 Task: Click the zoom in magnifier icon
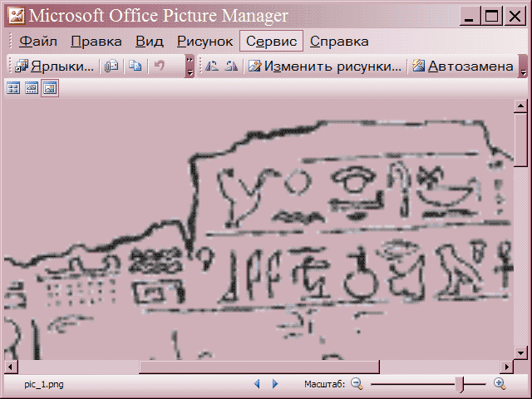500,384
